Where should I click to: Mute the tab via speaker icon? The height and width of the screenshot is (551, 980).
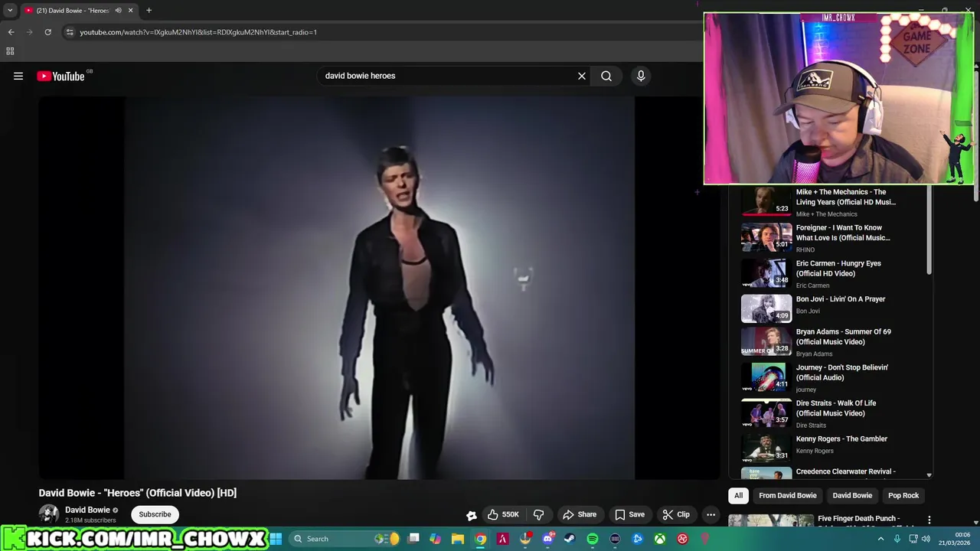point(118,11)
